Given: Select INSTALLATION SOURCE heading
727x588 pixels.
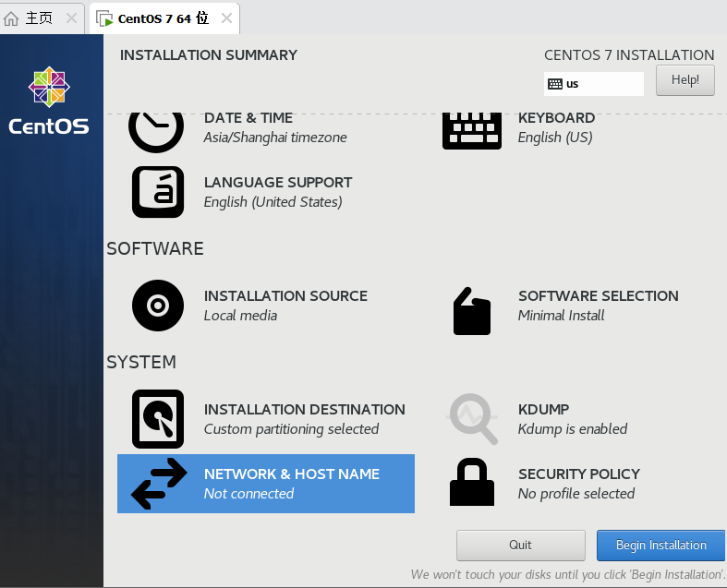Looking at the screenshot, I should (x=285, y=296).
